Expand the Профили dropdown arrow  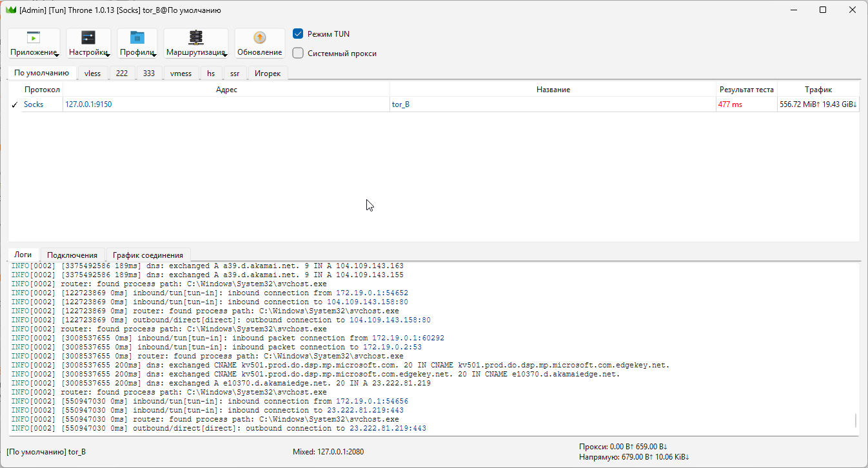click(154, 55)
